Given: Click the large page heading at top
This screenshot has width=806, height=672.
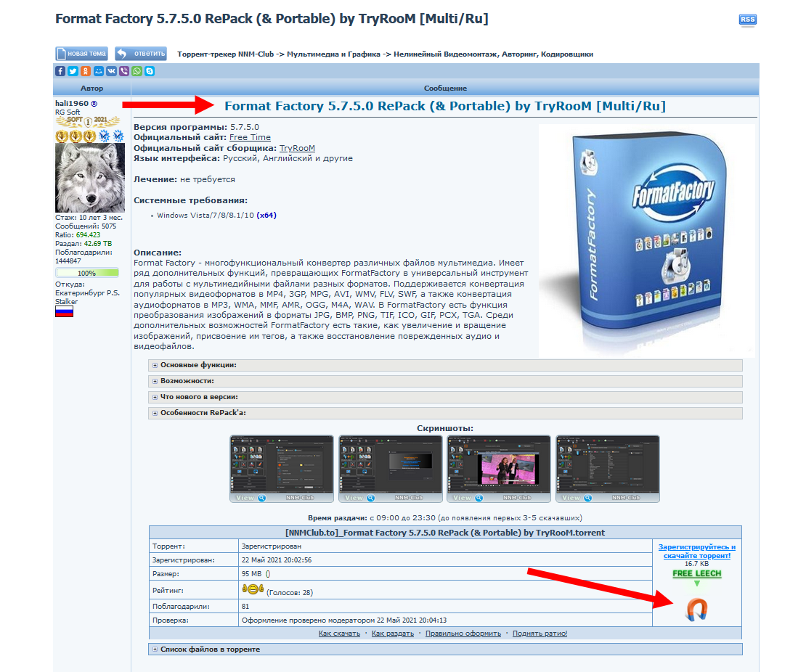Looking at the screenshot, I should tap(272, 19).
